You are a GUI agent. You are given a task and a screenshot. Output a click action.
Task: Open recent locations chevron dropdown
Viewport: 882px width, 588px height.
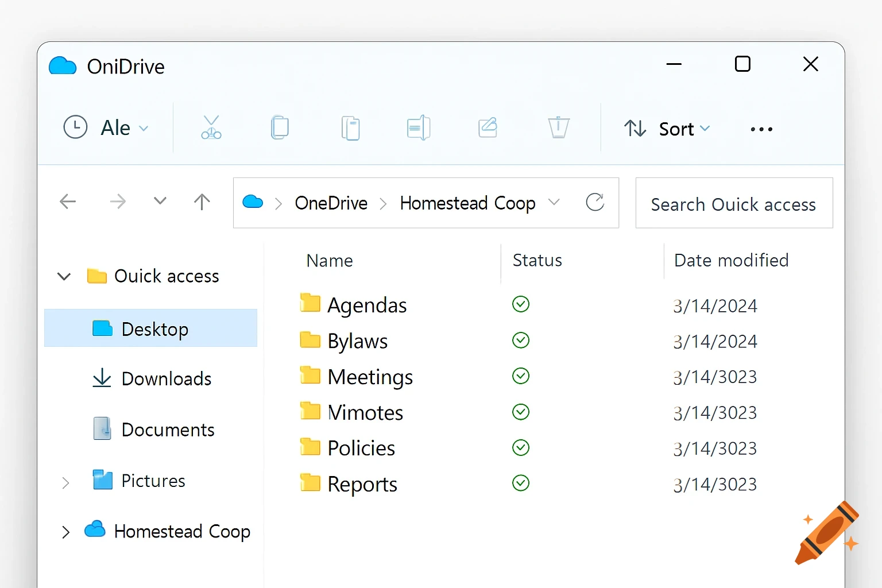160,201
